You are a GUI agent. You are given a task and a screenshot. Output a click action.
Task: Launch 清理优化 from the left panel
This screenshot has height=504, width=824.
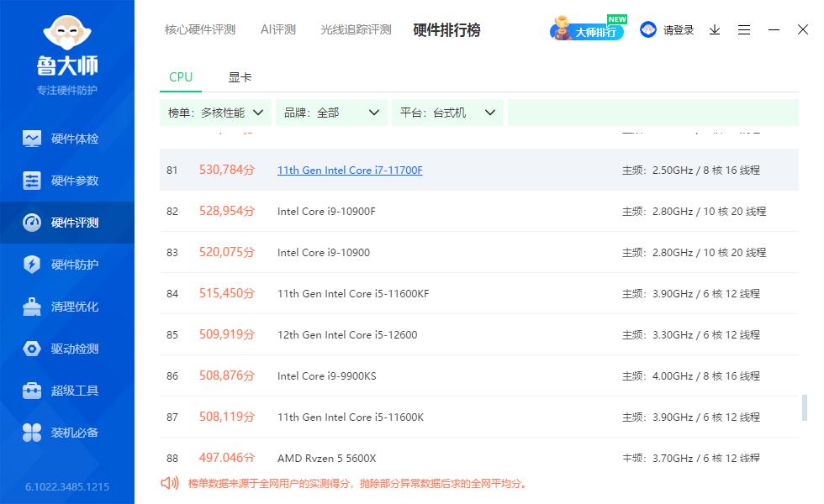[67, 306]
